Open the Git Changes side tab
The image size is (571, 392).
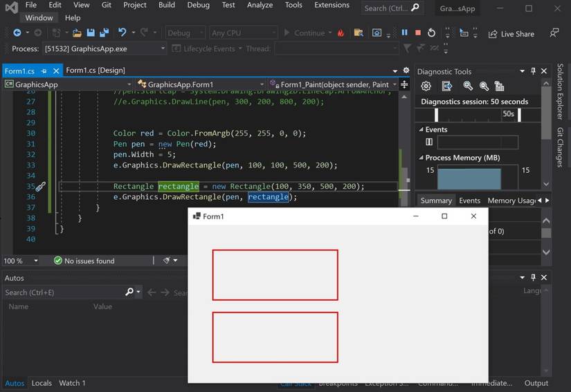pos(560,147)
